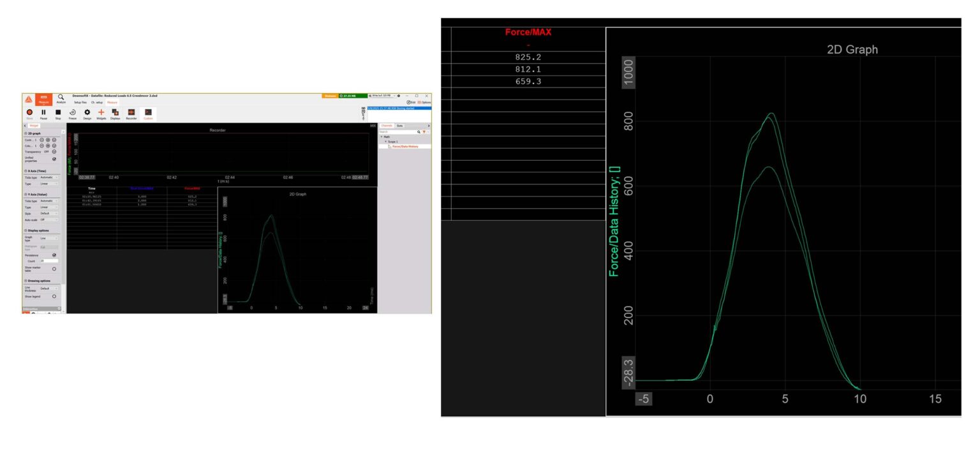This screenshot has height=450, width=980.
Task: Stop the measurement
Action: pos(58,112)
